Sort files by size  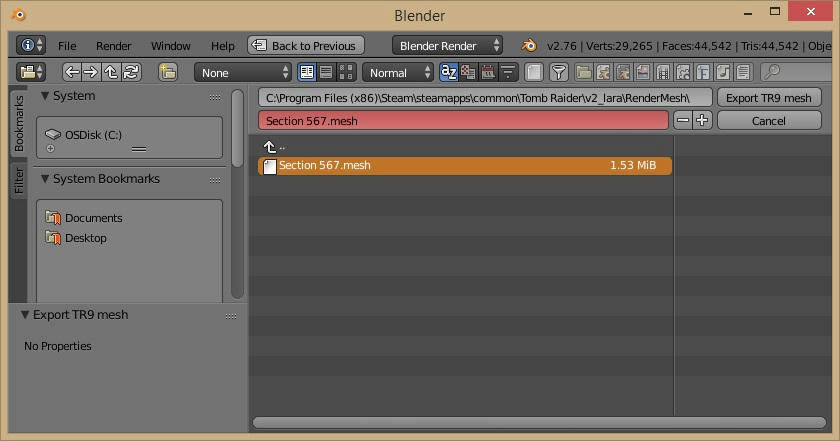508,72
